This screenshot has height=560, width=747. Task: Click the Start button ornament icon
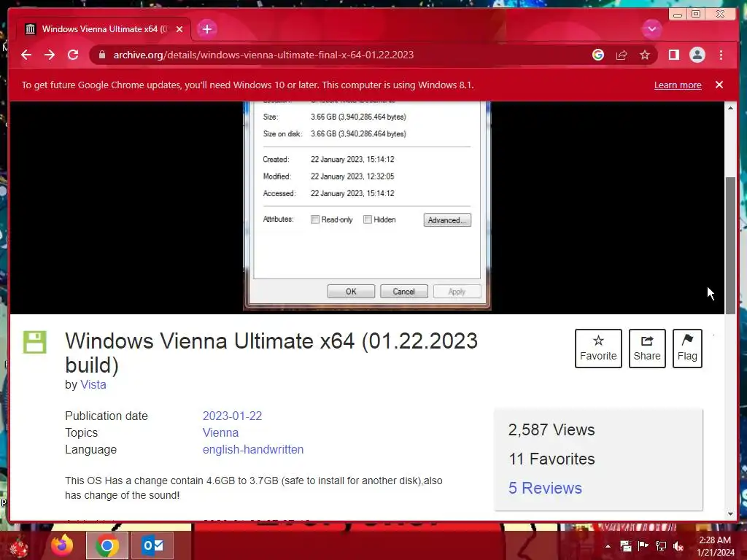pyautogui.click(x=19, y=546)
